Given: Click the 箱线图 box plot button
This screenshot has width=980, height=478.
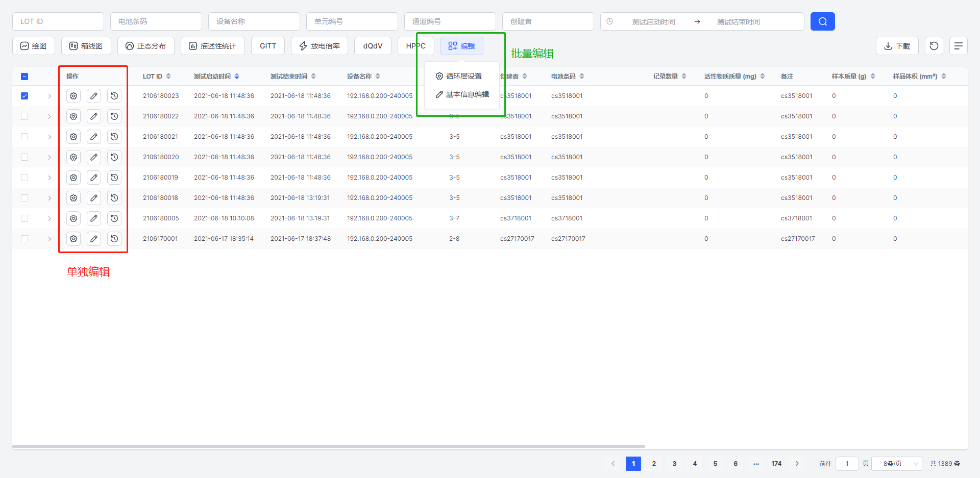Looking at the screenshot, I should click(86, 46).
